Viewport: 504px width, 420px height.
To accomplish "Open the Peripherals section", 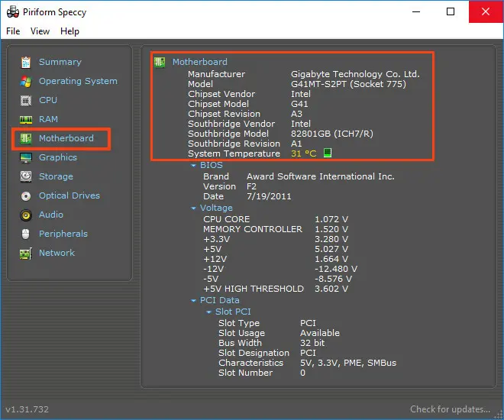I will (63, 234).
